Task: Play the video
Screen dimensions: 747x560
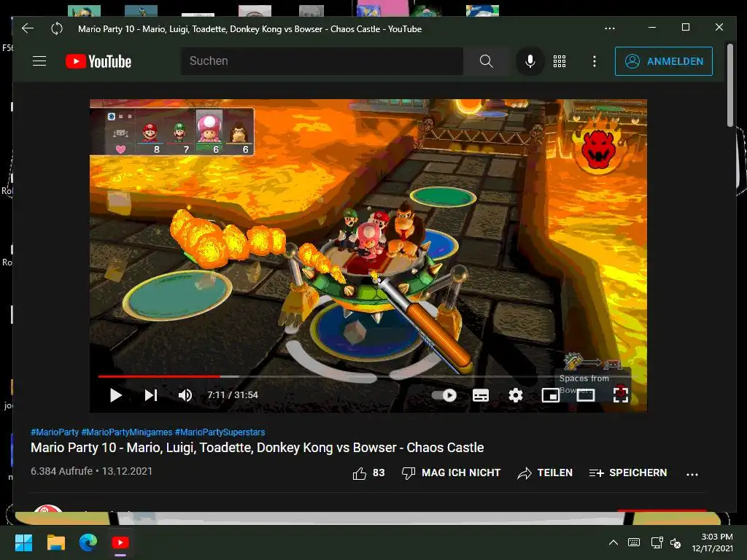Action: [x=116, y=395]
